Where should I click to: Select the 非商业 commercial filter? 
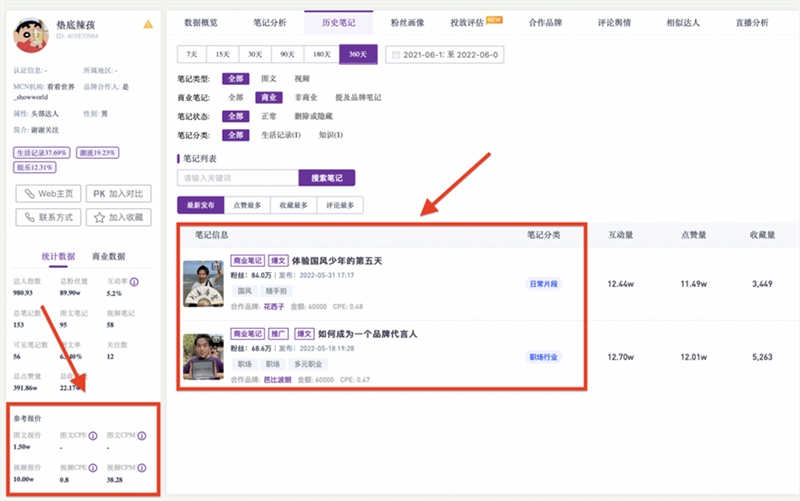click(x=306, y=97)
